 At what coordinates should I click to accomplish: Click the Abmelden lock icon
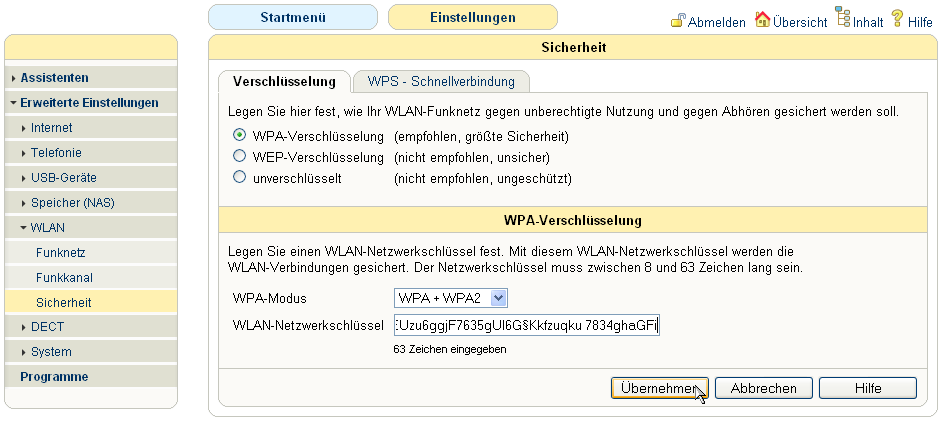pos(678,20)
